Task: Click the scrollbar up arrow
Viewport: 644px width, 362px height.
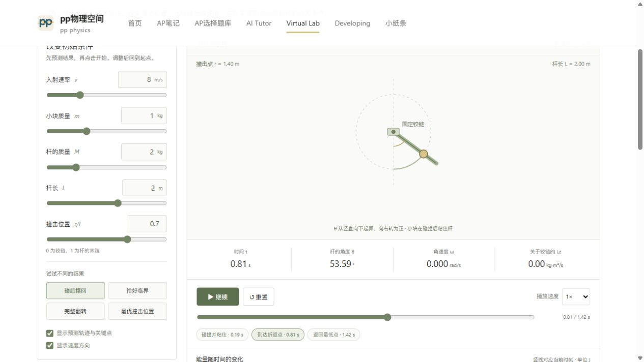Action: point(640,4)
